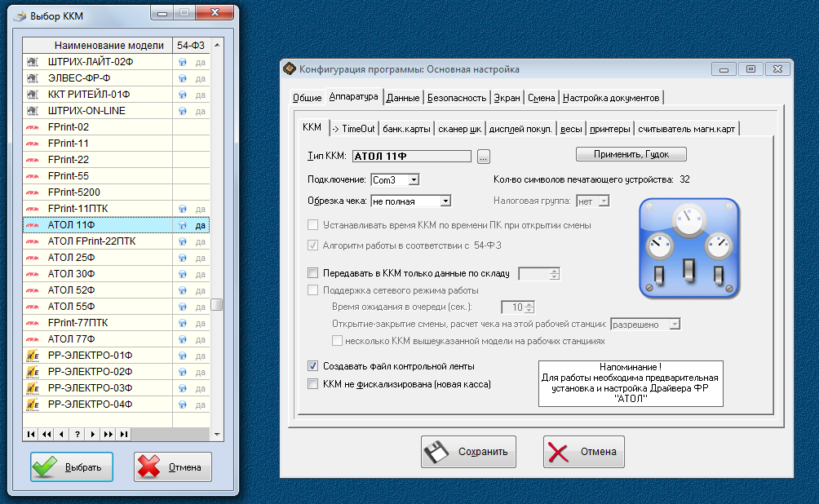Click the control panel gauges image
The height and width of the screenshot is (504, 819).
[689, 248]
